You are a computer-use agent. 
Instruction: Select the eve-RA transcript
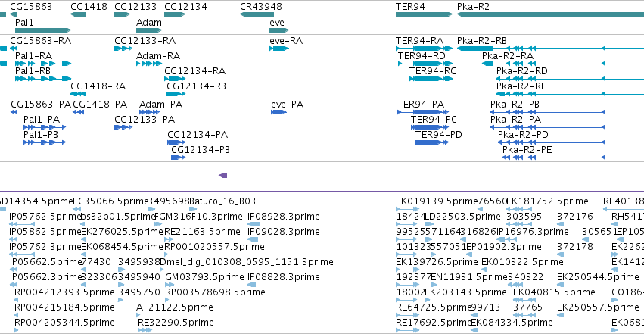(x=286, y=41)
